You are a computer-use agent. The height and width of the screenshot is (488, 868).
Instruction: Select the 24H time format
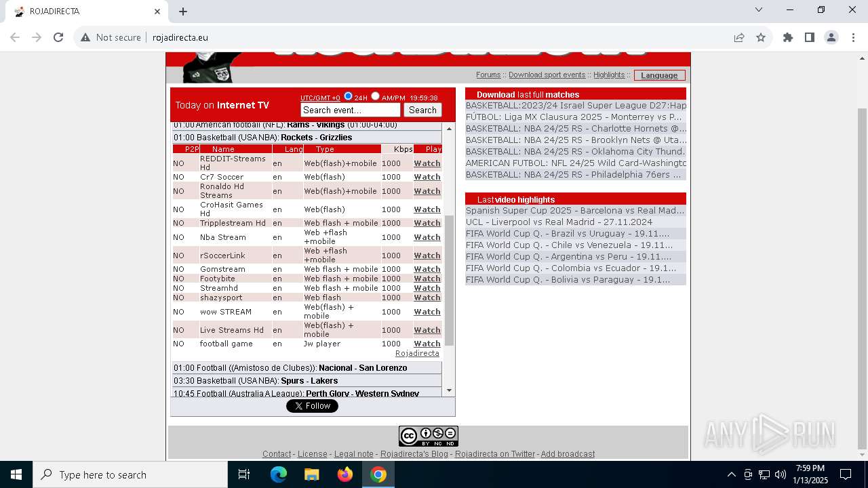pos(349,96)
